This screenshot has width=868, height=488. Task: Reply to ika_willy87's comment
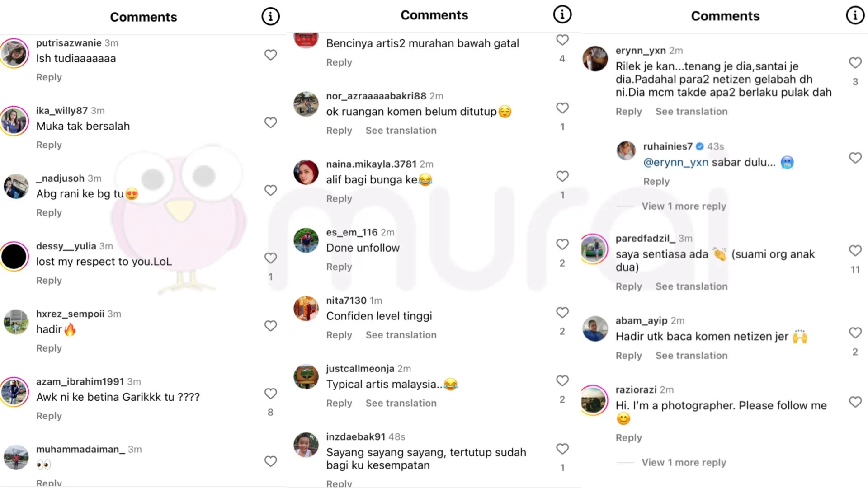pos(49,145)
